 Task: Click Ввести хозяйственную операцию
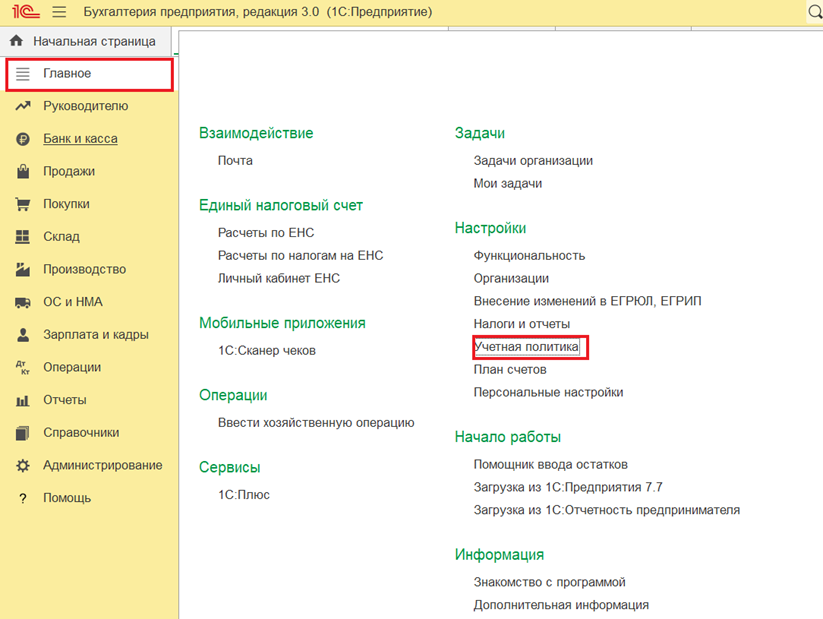click(316, 423)
